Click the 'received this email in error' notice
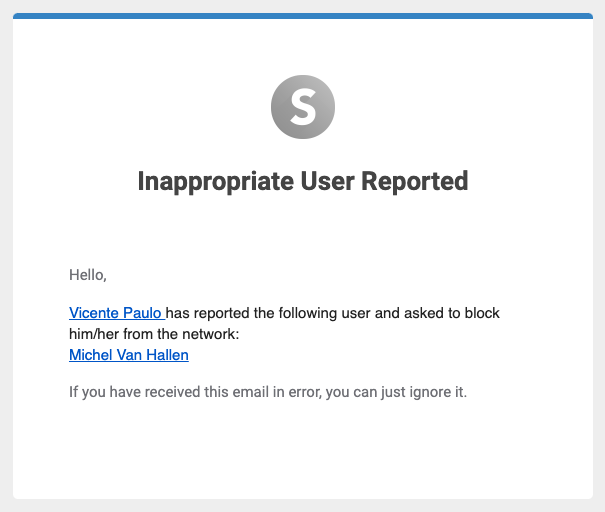The image size is (605, 512). [x=268, y=392]
